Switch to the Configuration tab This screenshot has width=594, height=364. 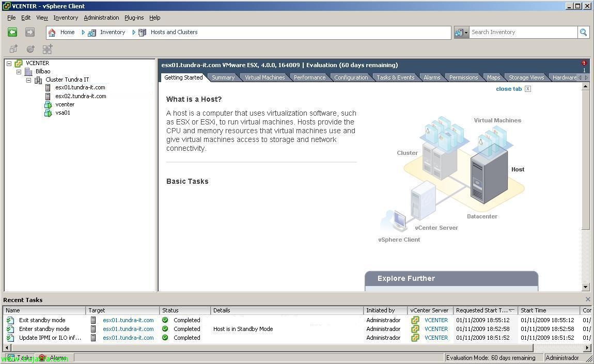[x=351, y=77]
